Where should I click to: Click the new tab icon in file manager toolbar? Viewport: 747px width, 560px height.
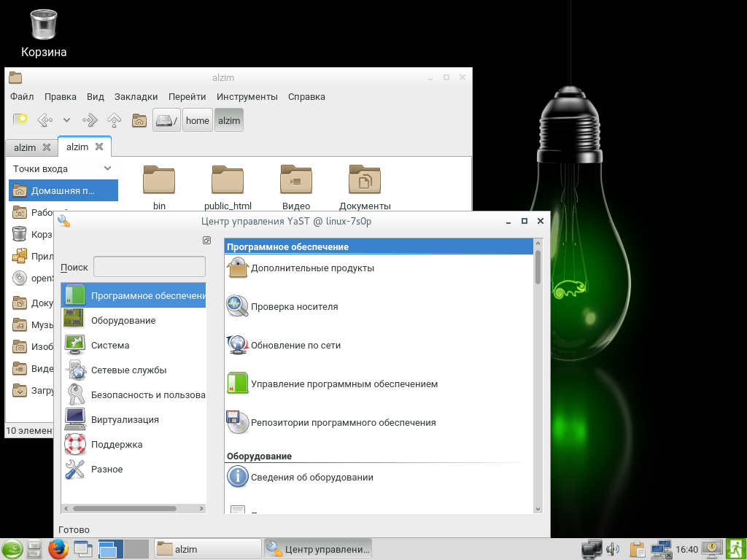tap(20, 120)
